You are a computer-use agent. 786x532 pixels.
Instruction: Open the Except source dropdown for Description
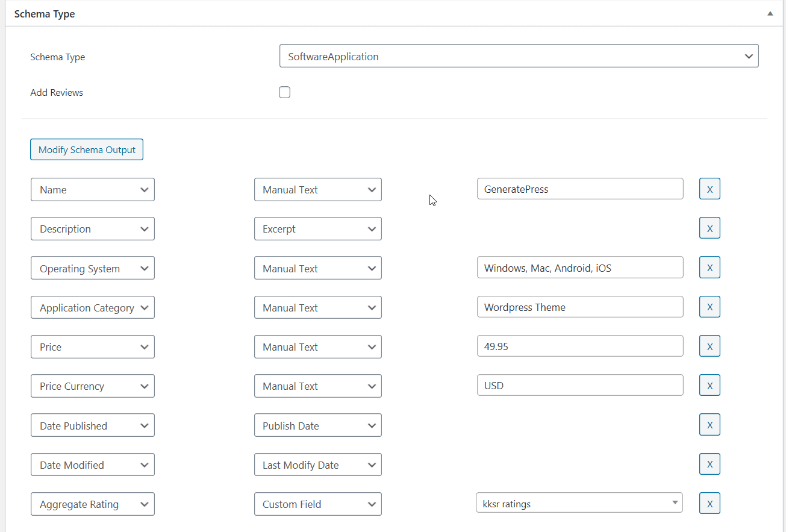317,229
